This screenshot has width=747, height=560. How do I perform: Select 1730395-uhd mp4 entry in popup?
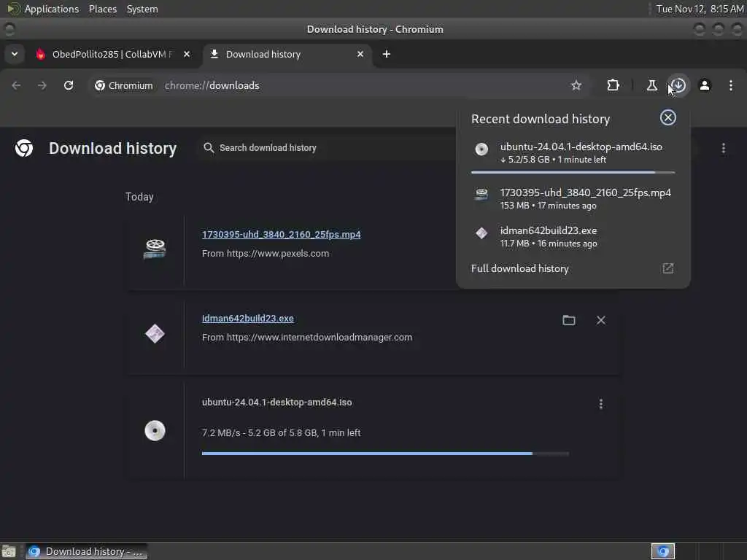point(573,198)
